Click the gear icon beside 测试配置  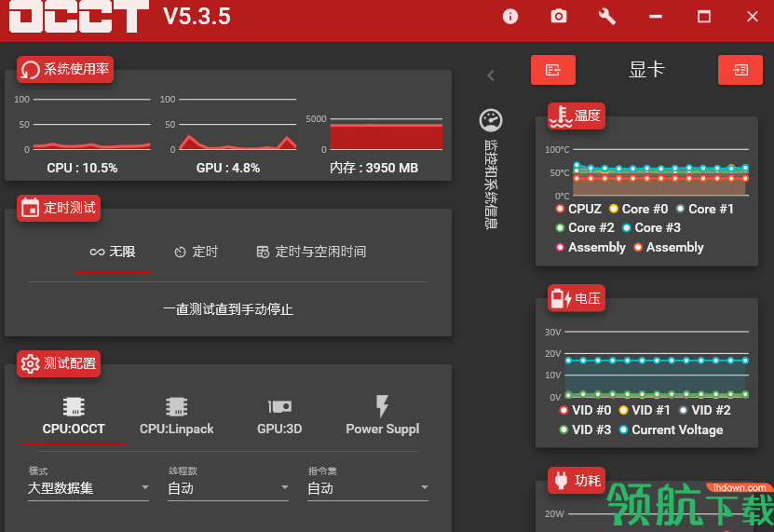pyautogui.click(x=30, y=364)
